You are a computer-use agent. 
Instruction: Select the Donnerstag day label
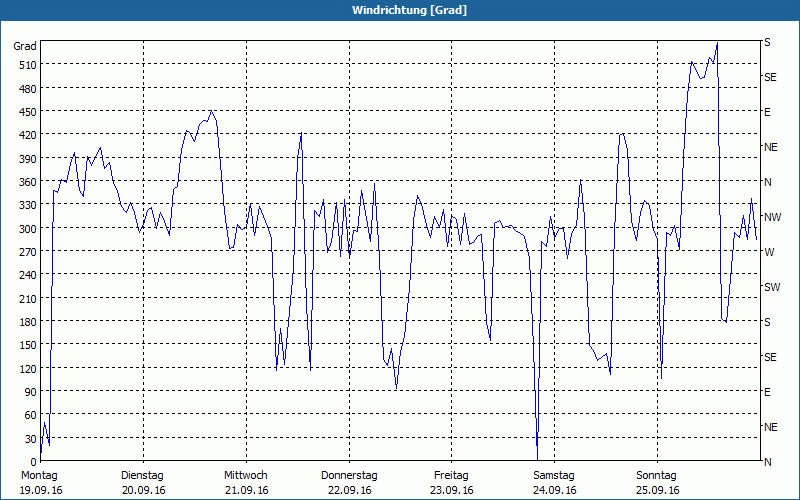[x=349, y=476]
